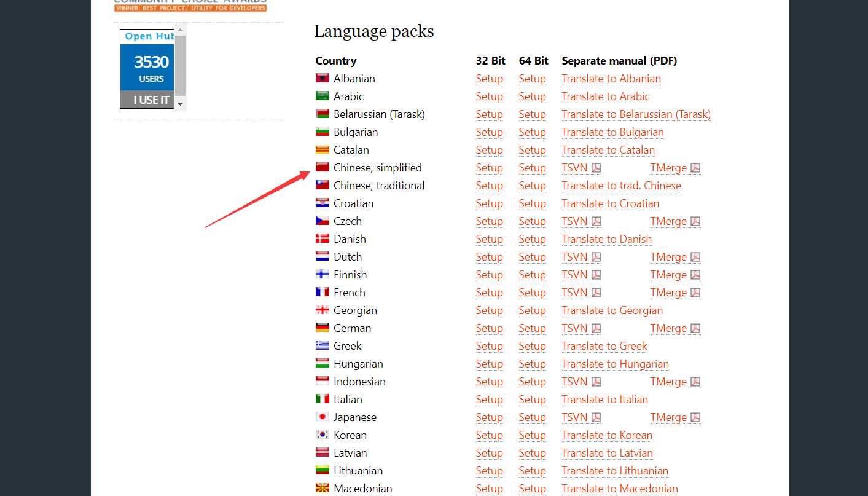This screenshot has height=496, width=868.
Task: Click the Open Hub 3530 users badge
Action: (147, 68)
